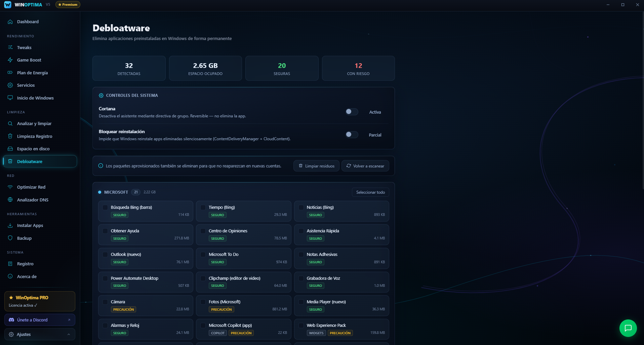This screenshot has width=644, height=345.
Task: Click the Backup shield icon
Action: click(x=10, y=238)
